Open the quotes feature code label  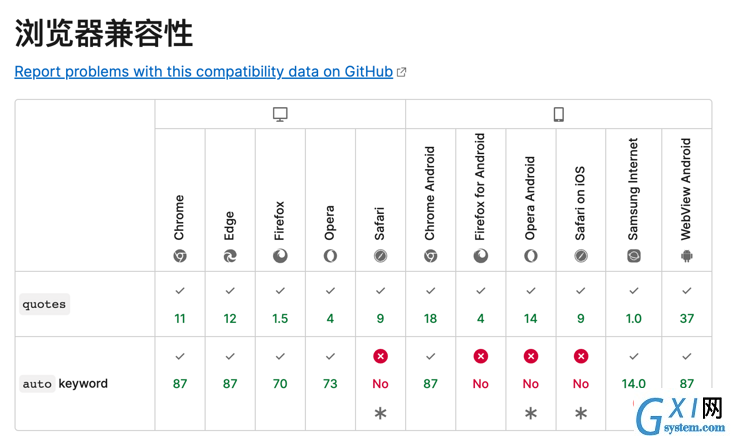pos(44,304)
